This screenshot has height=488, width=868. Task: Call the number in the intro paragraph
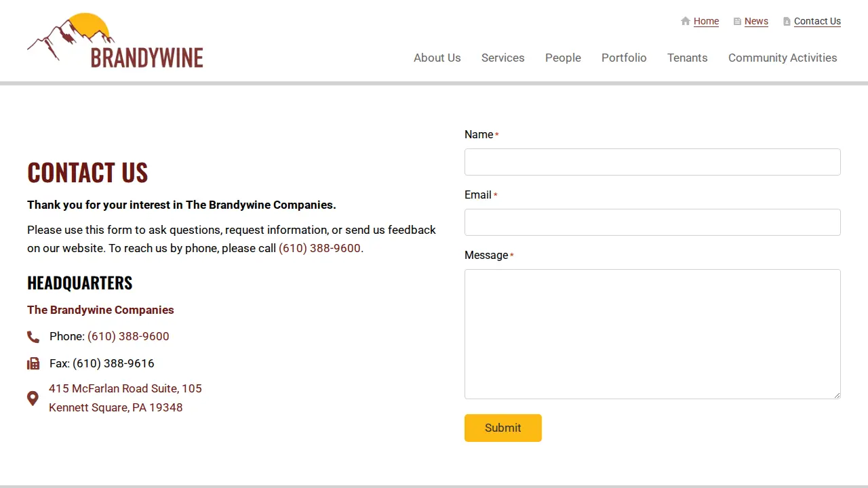319,248
